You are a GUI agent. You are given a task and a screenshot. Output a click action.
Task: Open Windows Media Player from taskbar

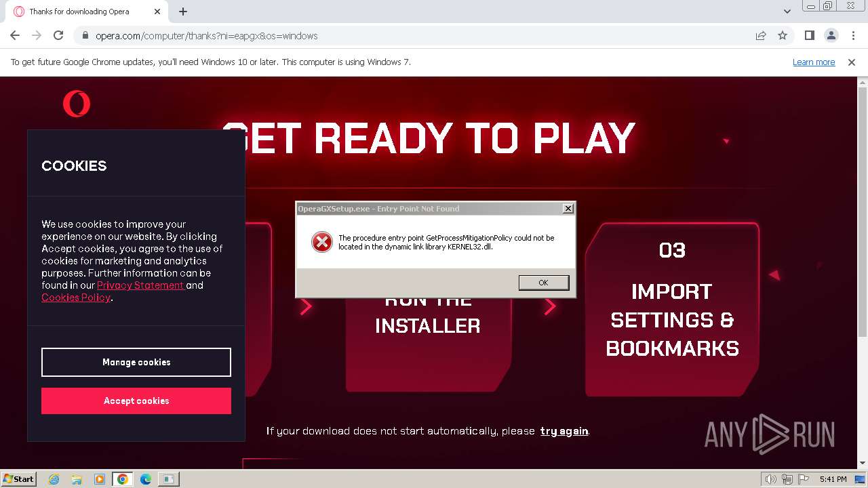click(100, 479)
